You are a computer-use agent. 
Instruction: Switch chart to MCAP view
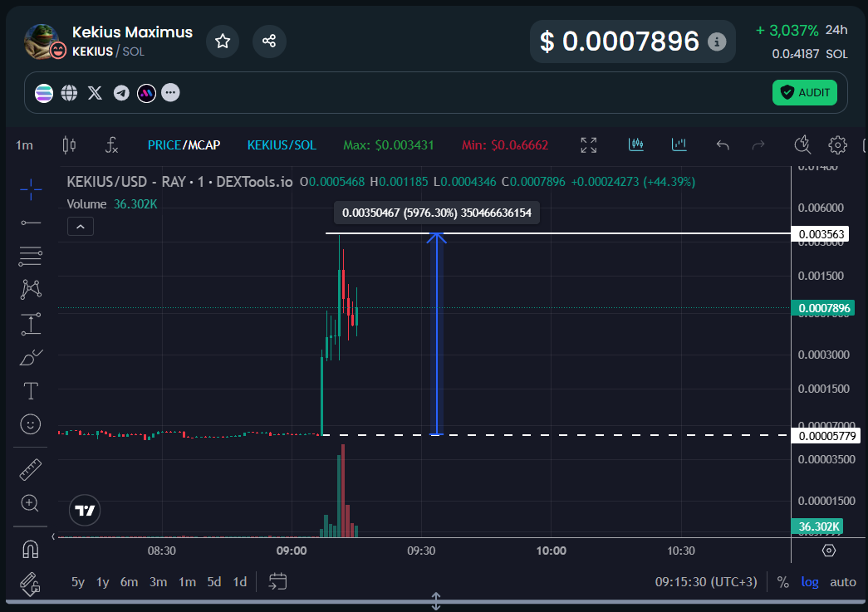pos(204,145)
